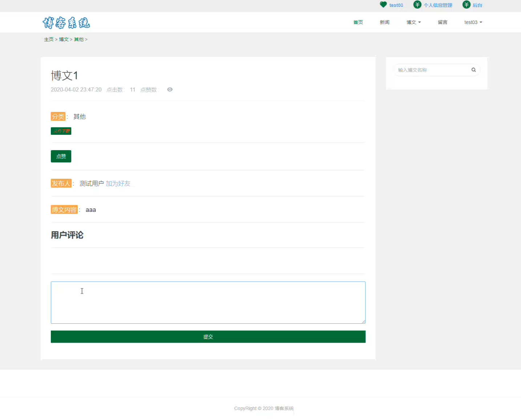Click the content text aaa
The image size is (521, 420).
point(91,210)
